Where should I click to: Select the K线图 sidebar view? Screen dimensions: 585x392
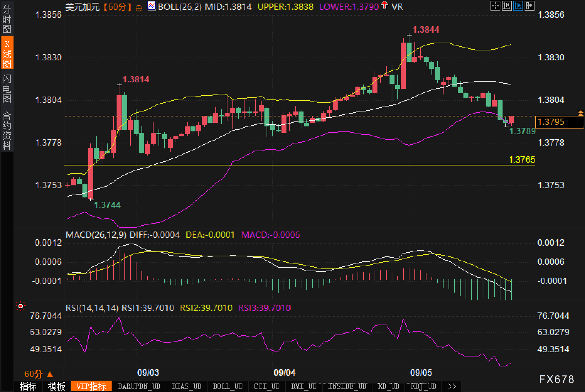click(7, 53)
